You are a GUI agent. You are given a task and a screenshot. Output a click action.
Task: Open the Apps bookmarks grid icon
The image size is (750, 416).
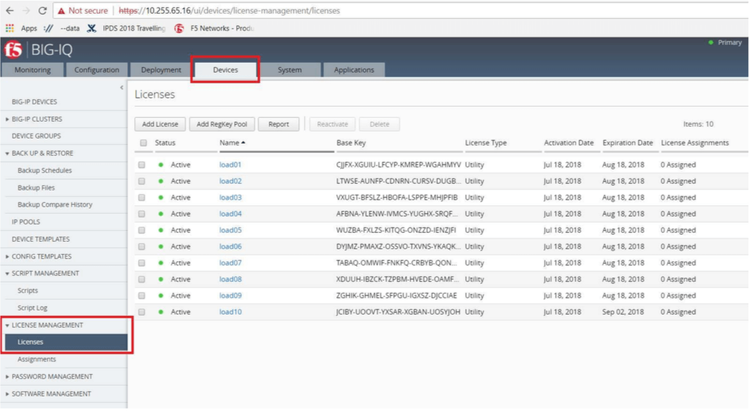point(11,28)
